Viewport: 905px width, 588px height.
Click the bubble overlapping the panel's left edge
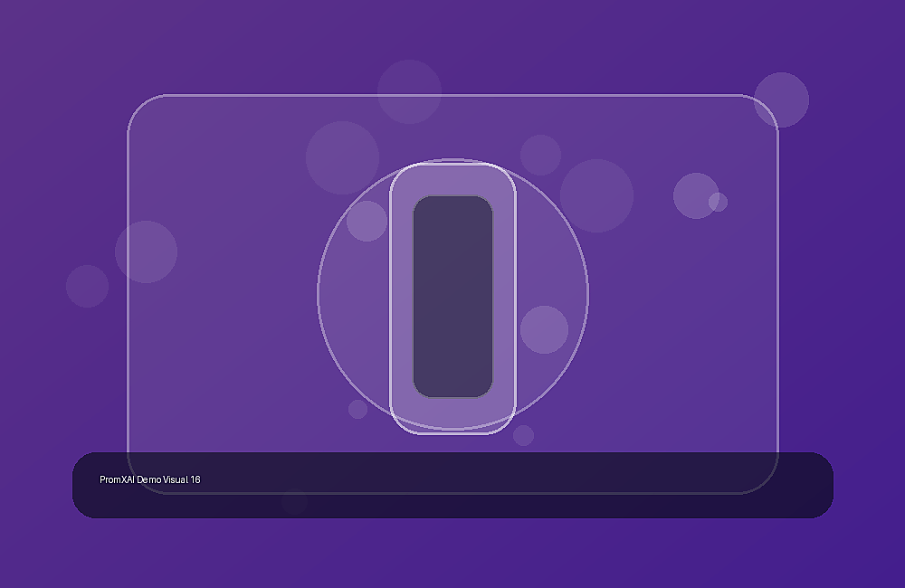[x=146, y=251]
